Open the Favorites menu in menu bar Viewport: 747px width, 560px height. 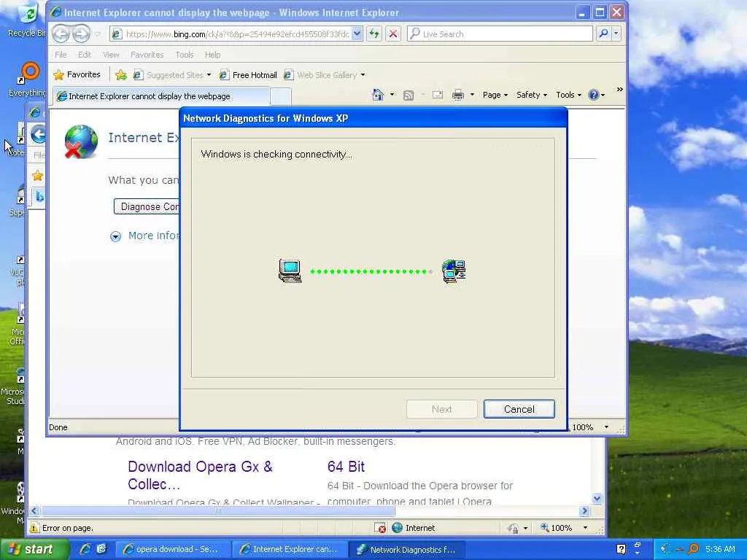pyautogui.click(x=147, y=55)
